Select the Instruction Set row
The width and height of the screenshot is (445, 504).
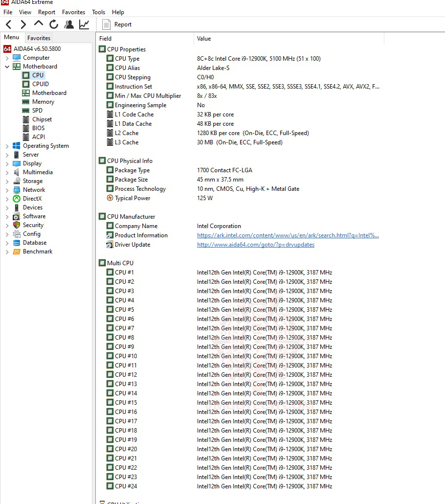[241, 87]
